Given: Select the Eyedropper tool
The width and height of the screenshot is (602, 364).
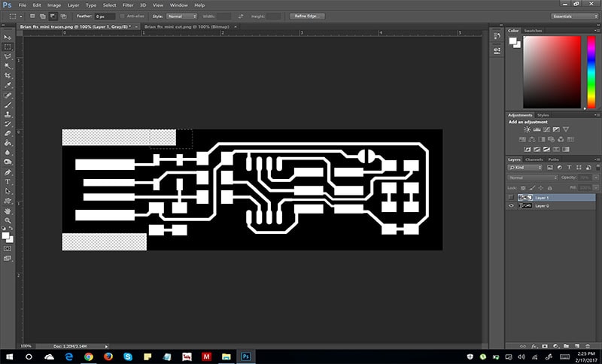Looking at the screenshot, I should (8, 85).
